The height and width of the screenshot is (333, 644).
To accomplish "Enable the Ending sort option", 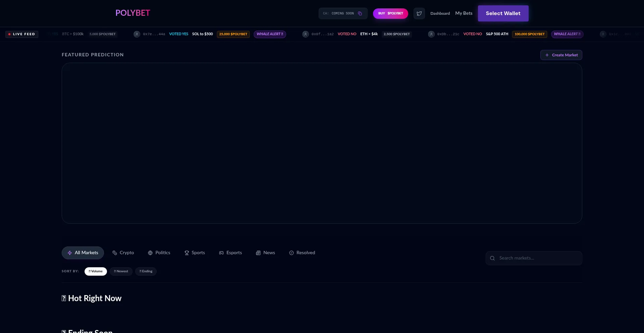I will pyautogui.click(x=146, y=271).
